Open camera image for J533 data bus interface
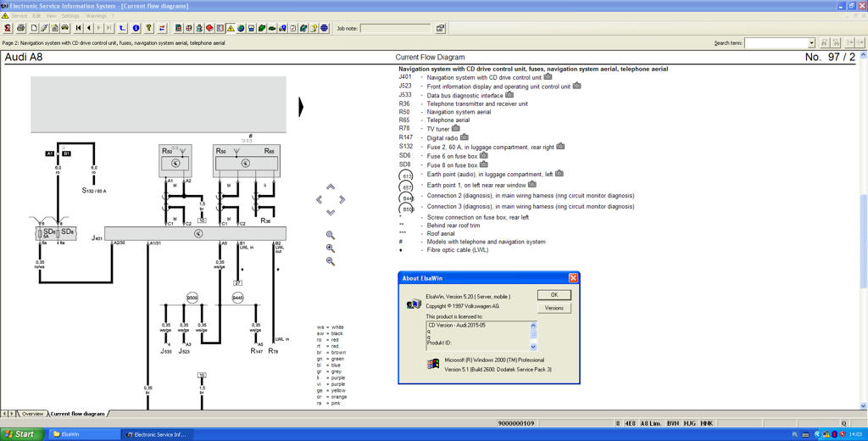The image size is (868, 441). (509, 95)
